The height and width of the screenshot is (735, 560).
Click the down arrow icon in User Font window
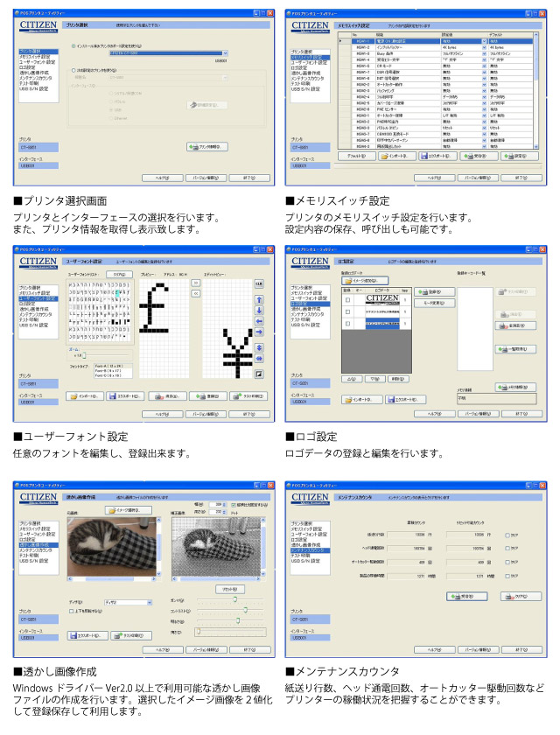click(x=259, y=311)
